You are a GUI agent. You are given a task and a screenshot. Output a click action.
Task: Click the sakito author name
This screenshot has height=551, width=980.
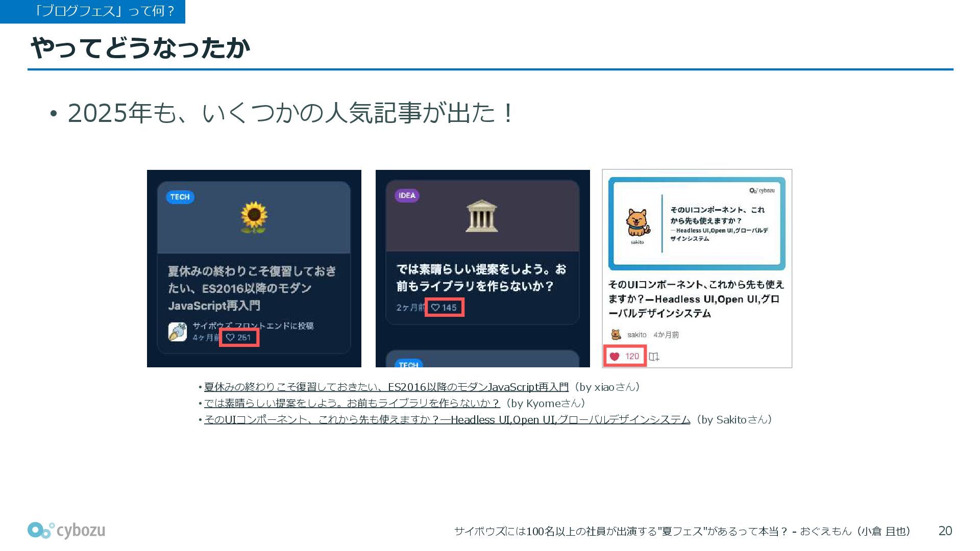[x=636, y=335]
